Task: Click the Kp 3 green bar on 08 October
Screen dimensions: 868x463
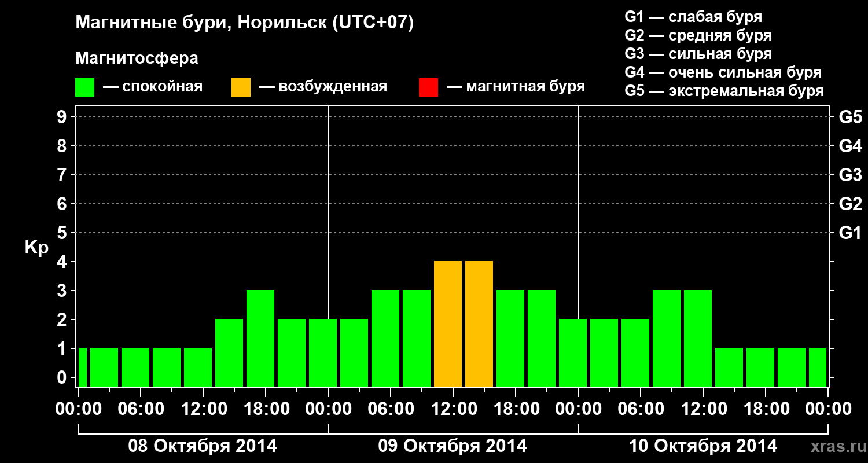Action: pos(260,339)
